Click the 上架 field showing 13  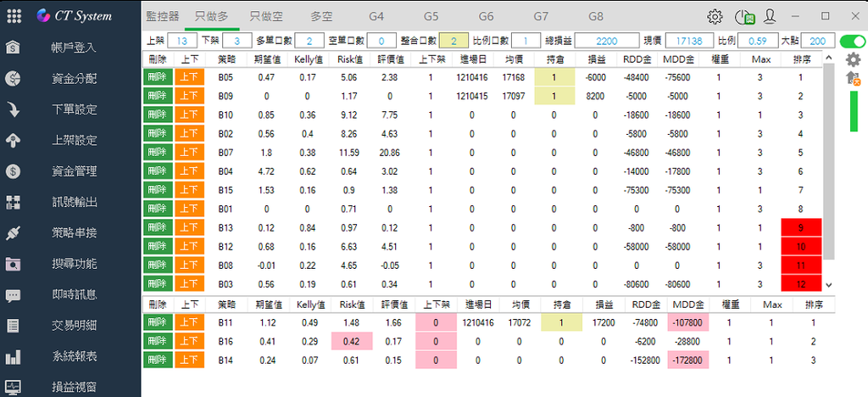pos(182,41)
